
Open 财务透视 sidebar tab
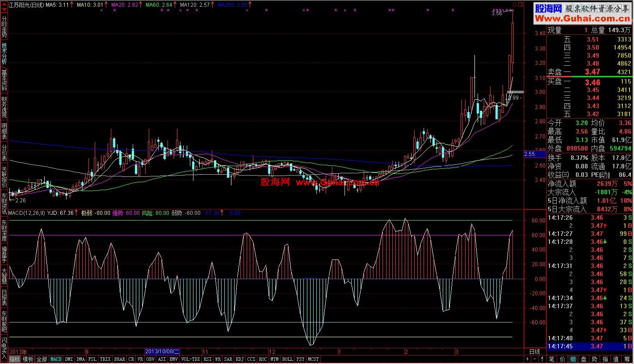[4, 107]
